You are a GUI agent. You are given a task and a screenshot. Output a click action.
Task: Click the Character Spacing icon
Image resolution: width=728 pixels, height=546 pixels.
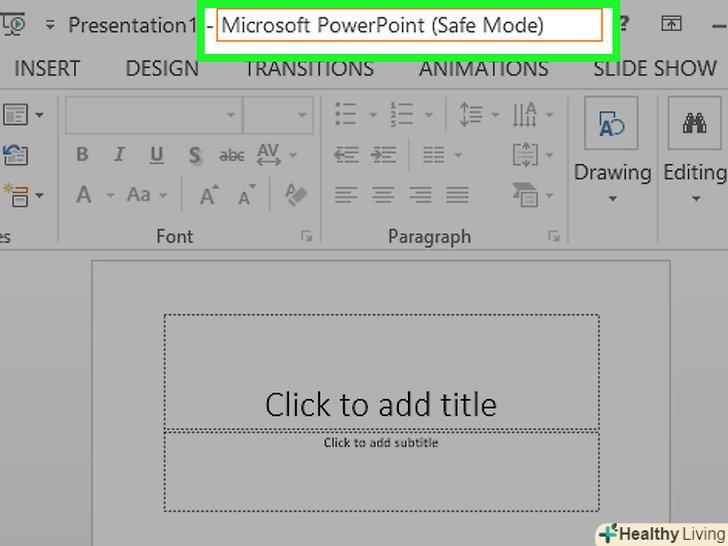click(269, 154)
